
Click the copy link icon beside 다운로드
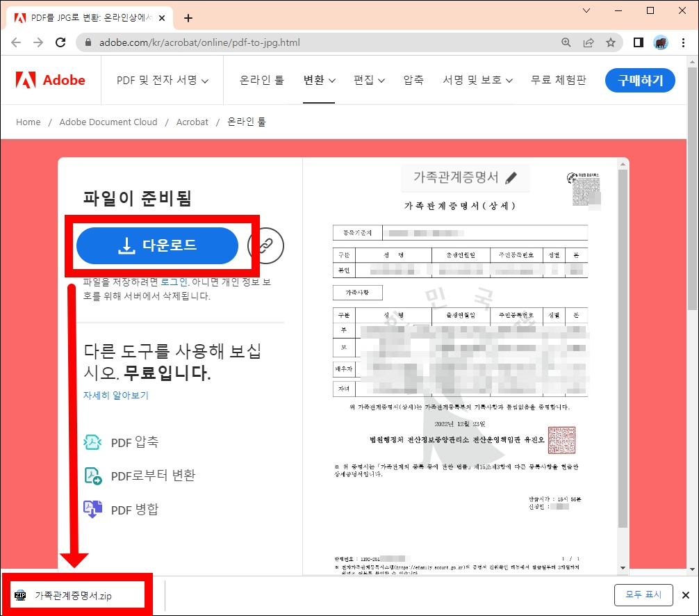[x=265, y=245]
